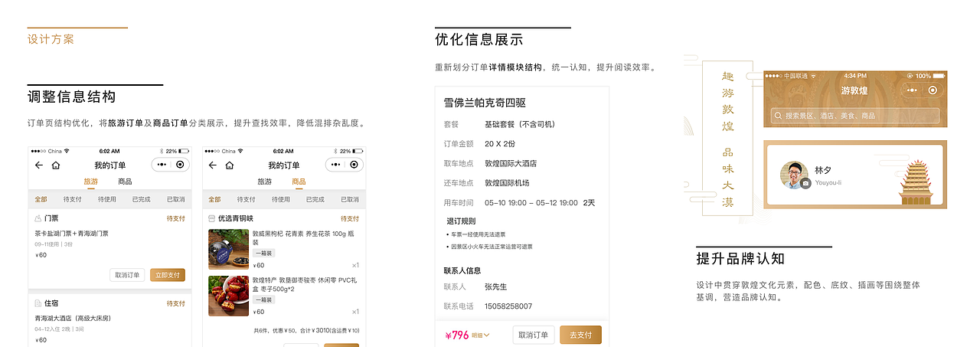Screen dimensions: 980x347
Task: Choose 待支付 filter in 门票 order phone
Action: tap(73, 199)
